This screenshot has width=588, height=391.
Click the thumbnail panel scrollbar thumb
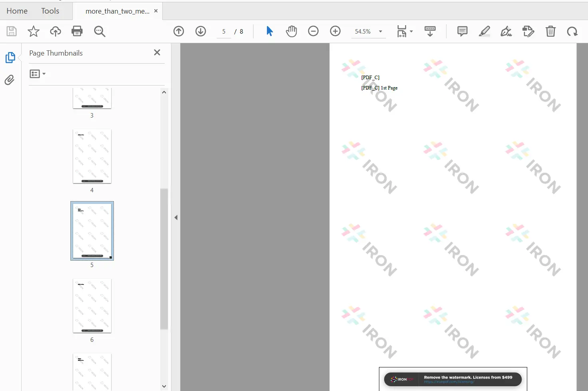[164, 259]
